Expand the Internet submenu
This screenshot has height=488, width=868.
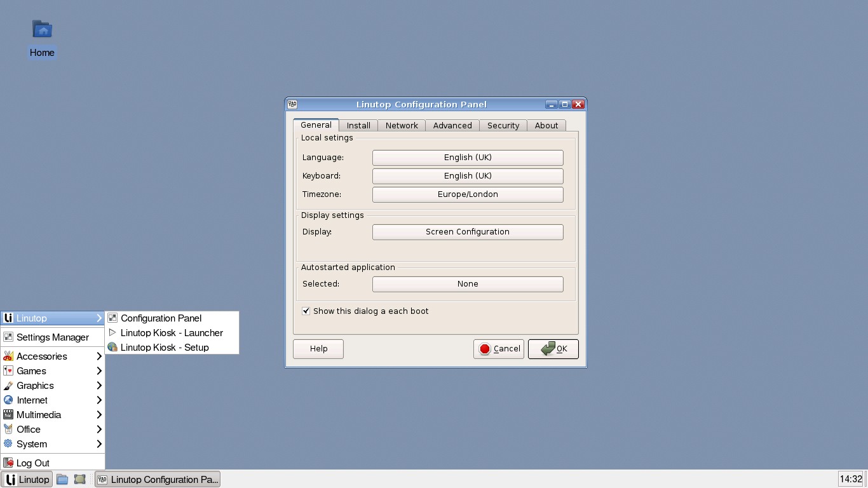point(52,400)
